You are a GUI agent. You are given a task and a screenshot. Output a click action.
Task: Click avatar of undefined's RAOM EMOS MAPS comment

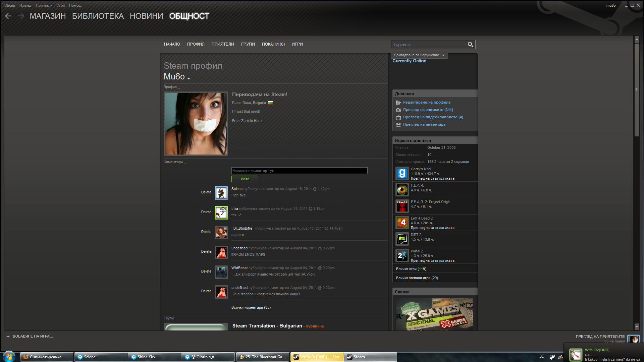click(x=221, y=252)
